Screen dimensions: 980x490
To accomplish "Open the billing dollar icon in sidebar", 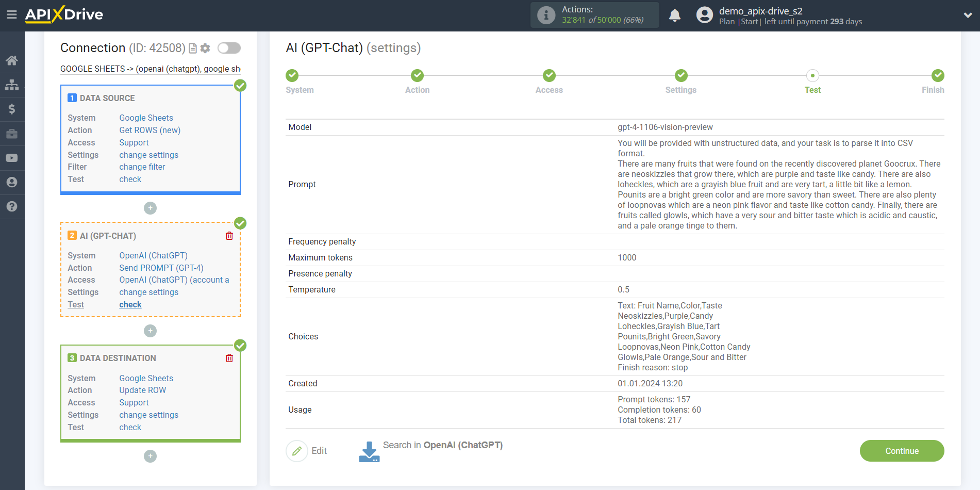I will coord(12,109).
